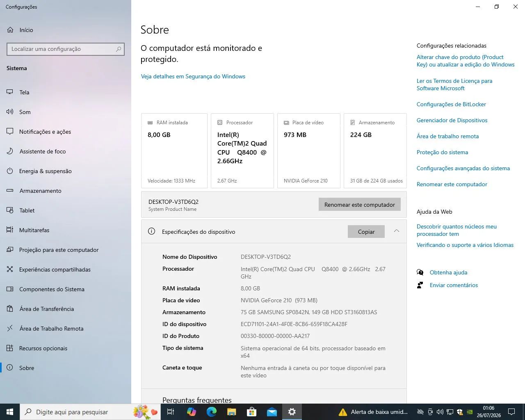525x420 pixels.
Task: Click product ID 00330-80000-00000-AA217
Action: tap(275, 336)
